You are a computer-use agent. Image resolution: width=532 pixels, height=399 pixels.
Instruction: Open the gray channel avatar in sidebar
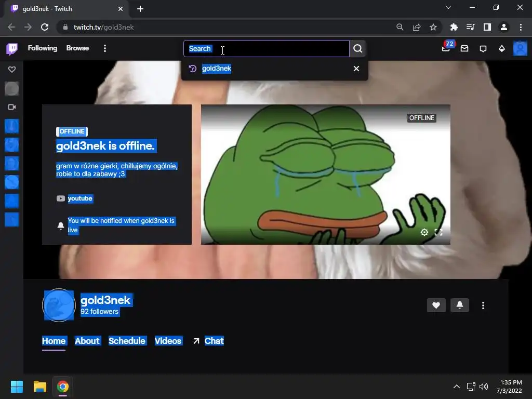(x=12, y=89)
